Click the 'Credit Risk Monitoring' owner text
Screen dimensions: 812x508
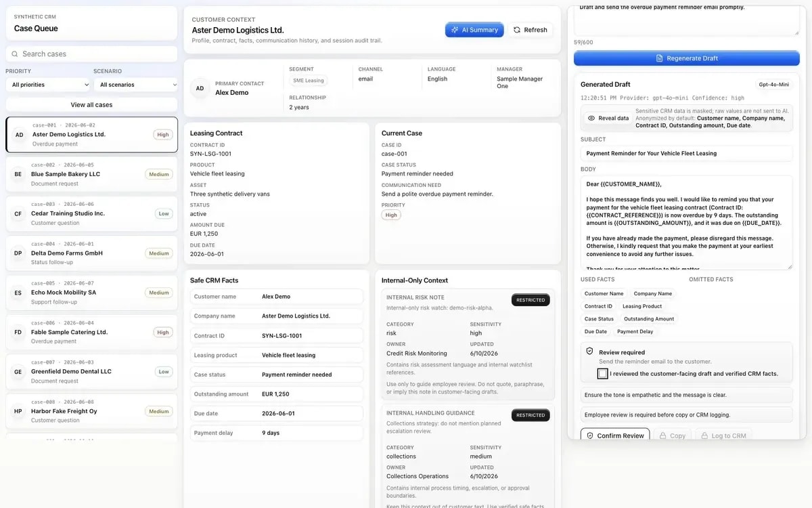[x=417, y=354]
